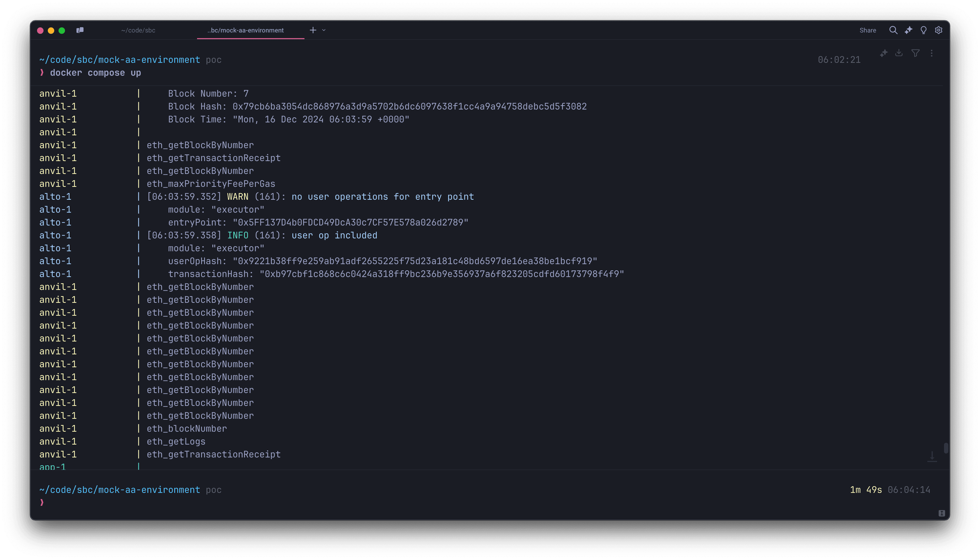The width and height of the screenshot is (980, 560).
Task: Switch to the ~/code/sbc tab
Action: 138,30
